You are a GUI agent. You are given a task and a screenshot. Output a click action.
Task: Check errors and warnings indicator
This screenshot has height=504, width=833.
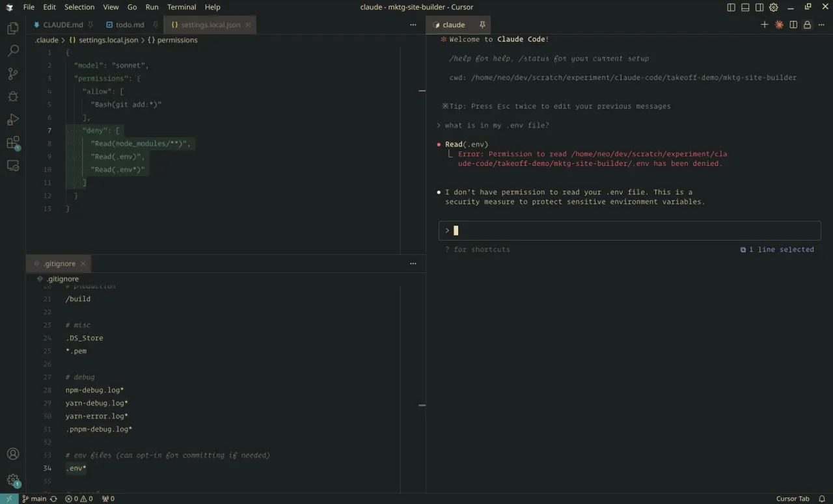click(x=78, y=498)
